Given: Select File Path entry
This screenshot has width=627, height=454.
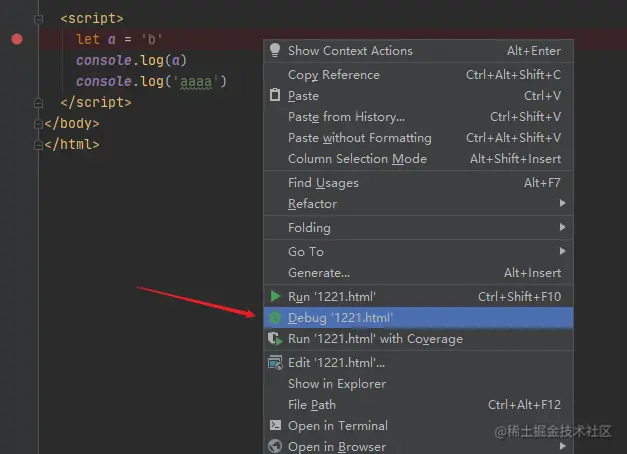Looking at the screenshot, I should click(419, 404).
